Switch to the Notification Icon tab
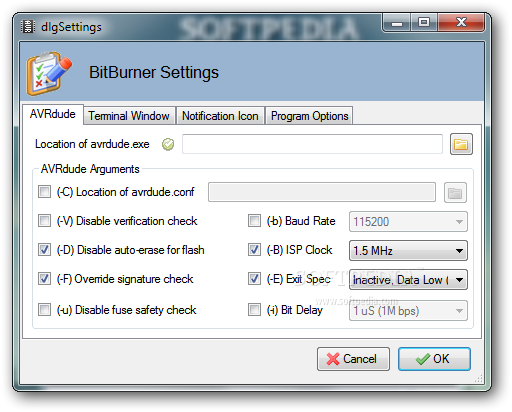This screenshot has height=412, width=512. point(220,116)
